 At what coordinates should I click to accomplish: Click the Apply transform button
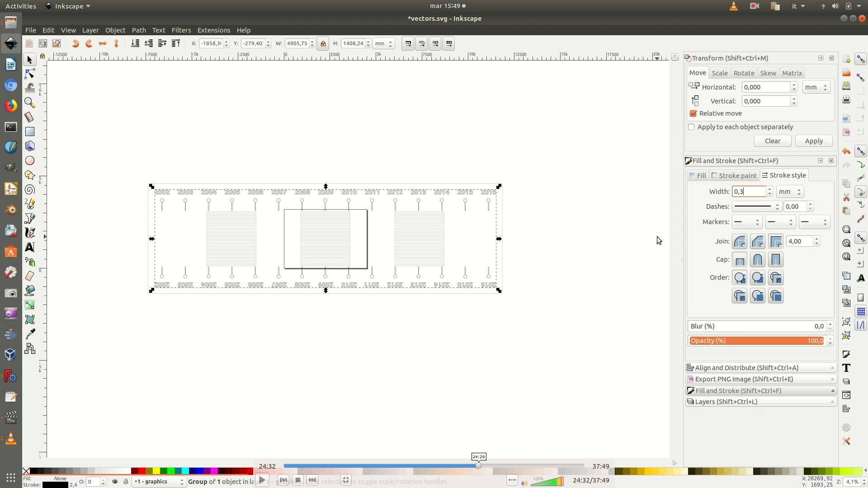[x=814, y=141]
